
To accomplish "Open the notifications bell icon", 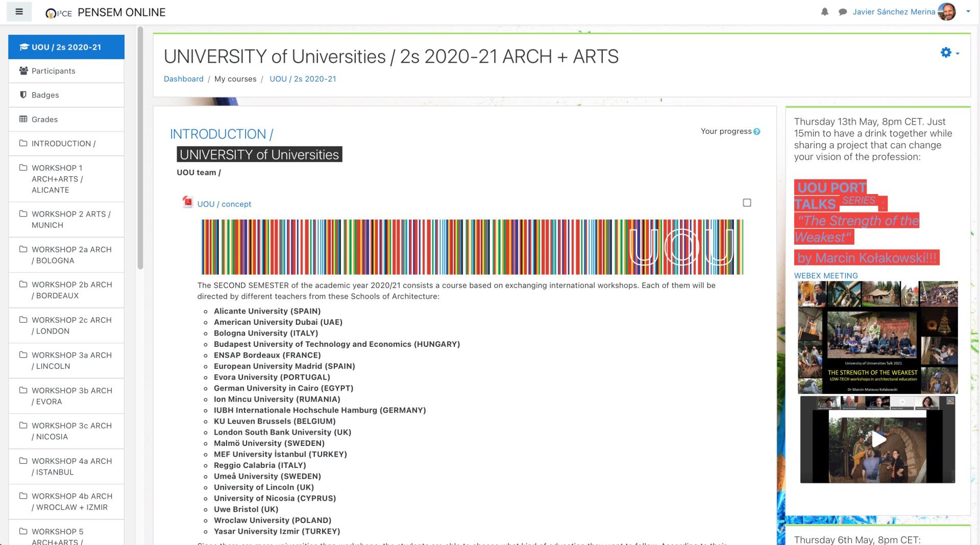I will pyautogui.click(x=824, y=12).
